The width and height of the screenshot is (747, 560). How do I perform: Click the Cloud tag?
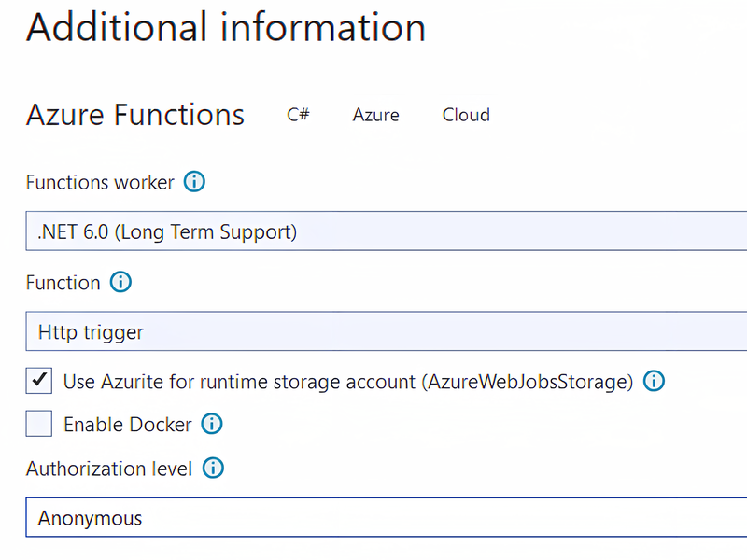[x=466, y=115]
